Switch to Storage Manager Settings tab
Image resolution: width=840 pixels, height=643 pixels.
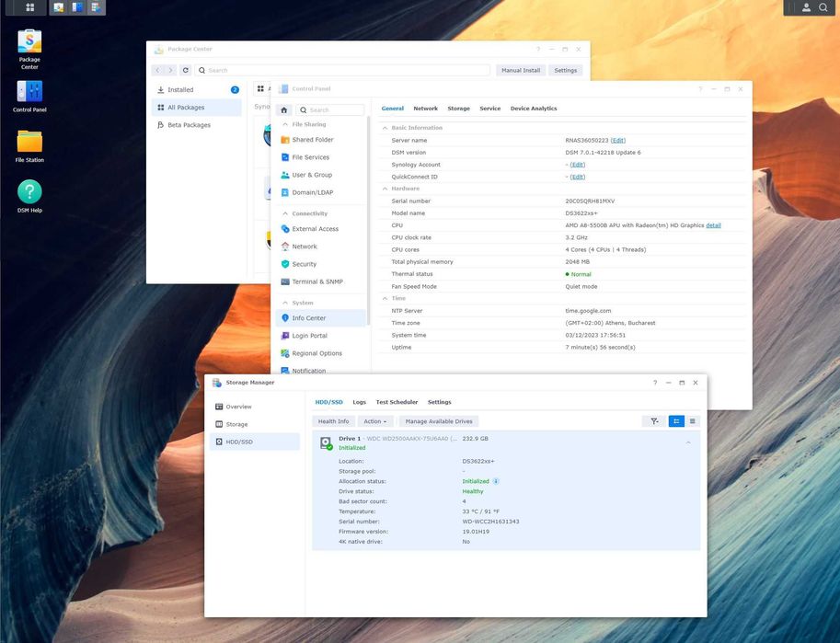click(439, 402)
